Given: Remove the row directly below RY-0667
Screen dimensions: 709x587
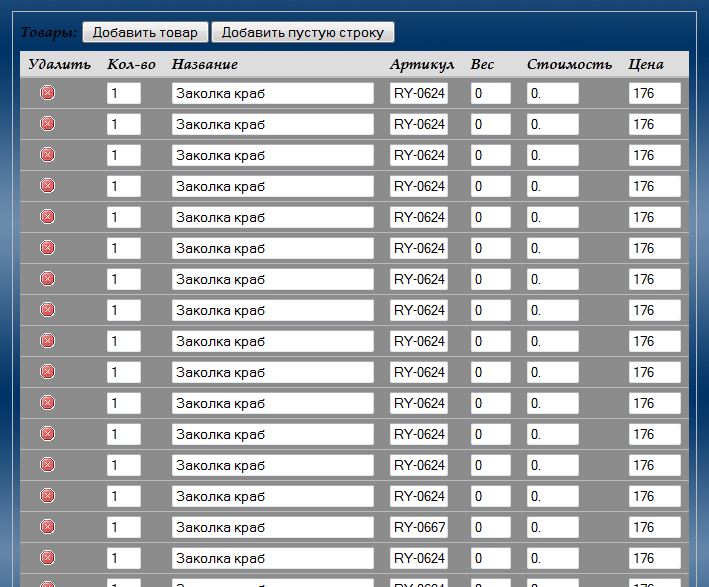Looking at the screenshot, I should pos(47,558).
